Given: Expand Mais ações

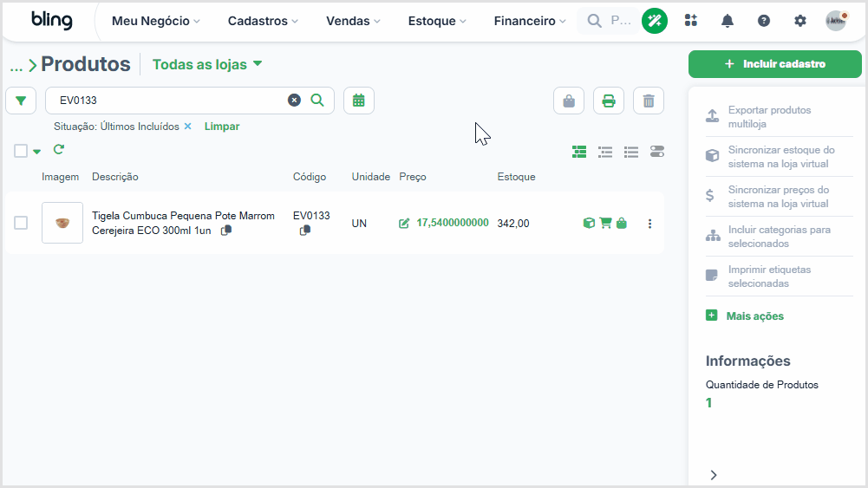Looking at the screenshot, I should click(745, 316).
